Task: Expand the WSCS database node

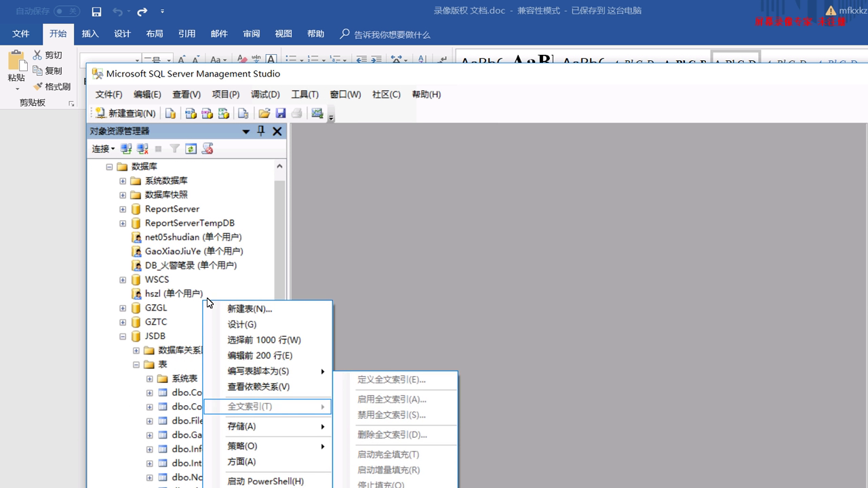Action: pyautogui.click(x=123, y=280)
